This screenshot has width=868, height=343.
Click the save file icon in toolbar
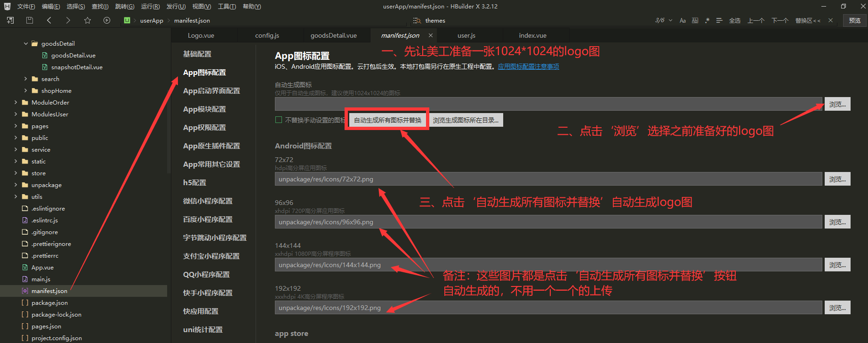pos(30,20)
